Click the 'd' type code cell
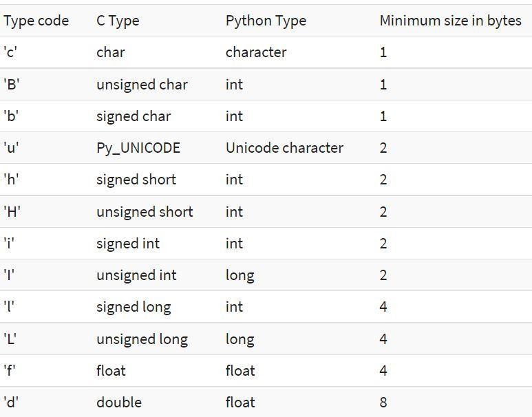Viewport: 532px width, 417px height. click(10, 403)
